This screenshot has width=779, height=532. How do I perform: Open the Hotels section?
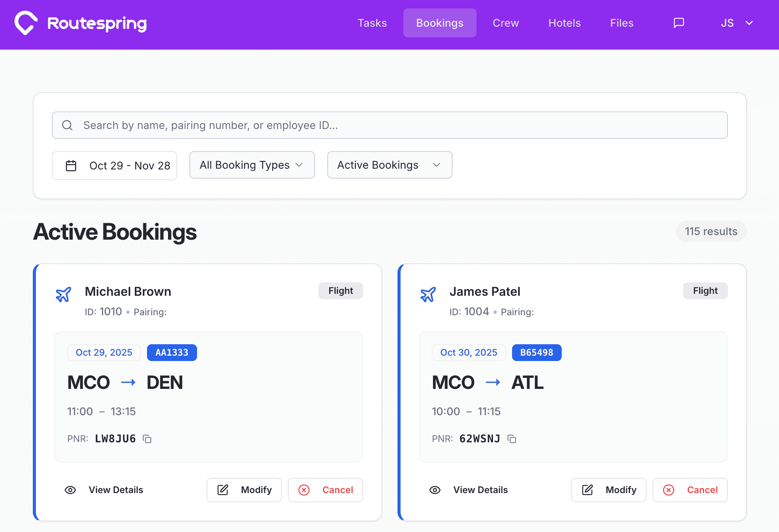(x=564, y=23)
